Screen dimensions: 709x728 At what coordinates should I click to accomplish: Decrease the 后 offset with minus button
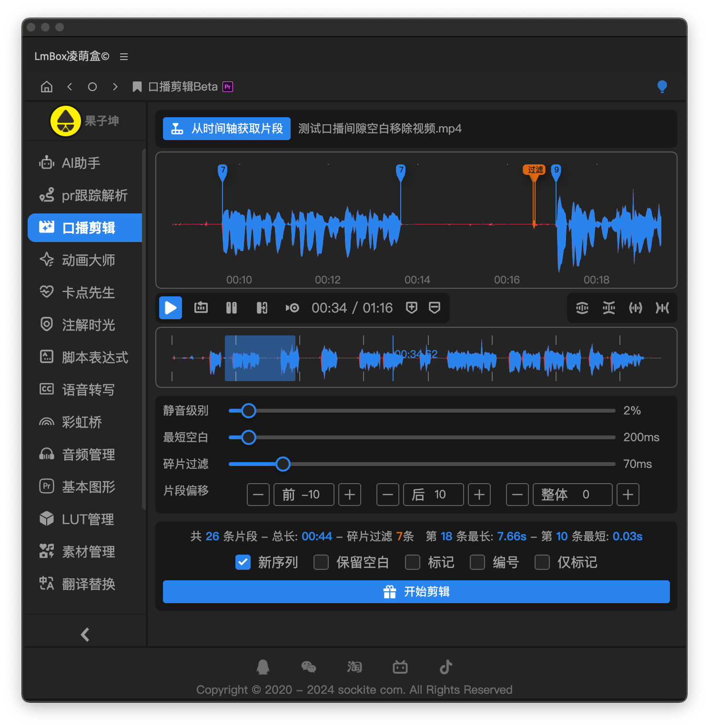(388, 495)
